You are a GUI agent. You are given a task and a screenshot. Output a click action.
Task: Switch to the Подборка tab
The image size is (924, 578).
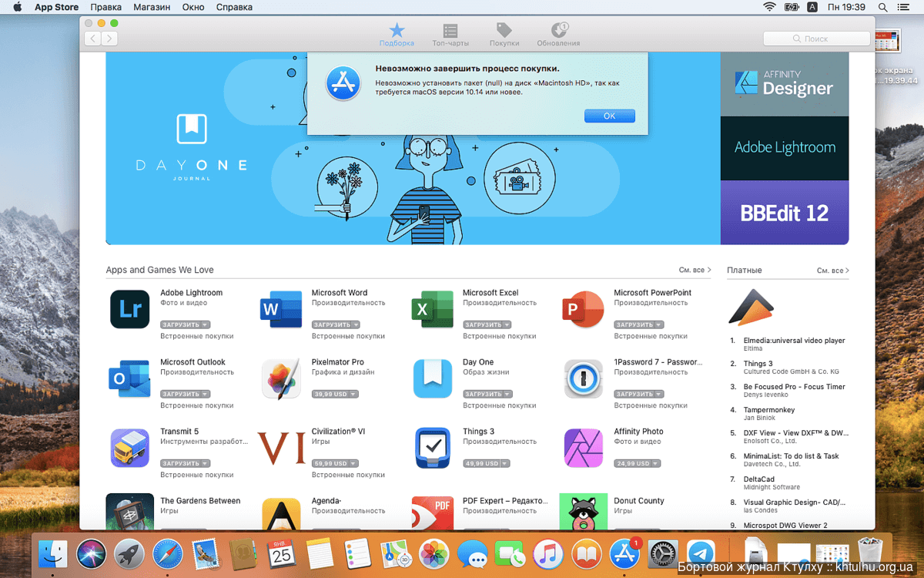pos(397,35)
